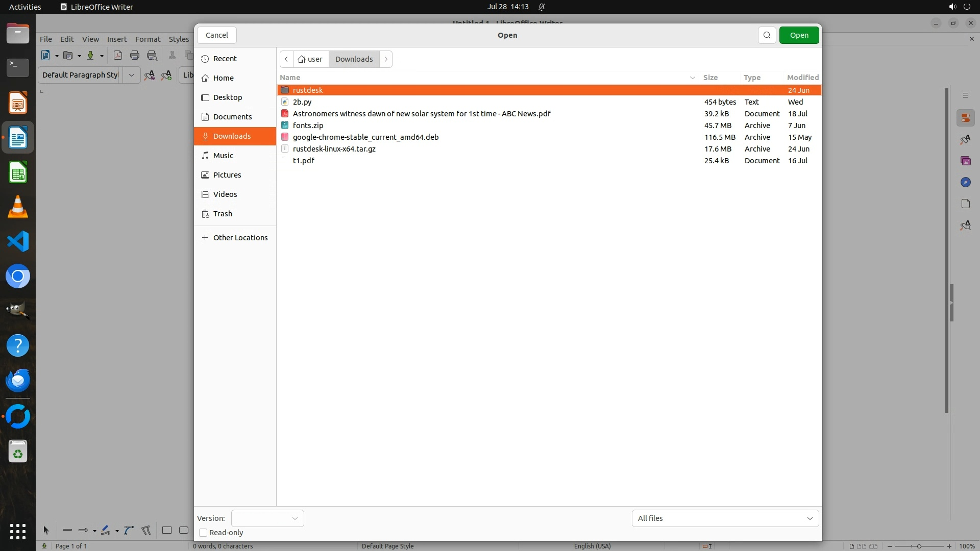Click the Toggle Print Preview icon
980x551 pixels.
point(152,56)
